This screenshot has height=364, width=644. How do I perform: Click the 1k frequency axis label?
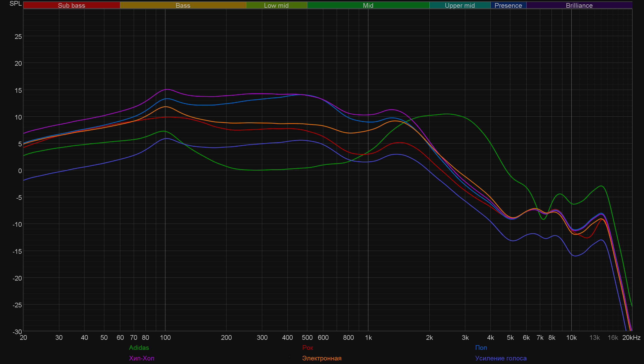368,337
